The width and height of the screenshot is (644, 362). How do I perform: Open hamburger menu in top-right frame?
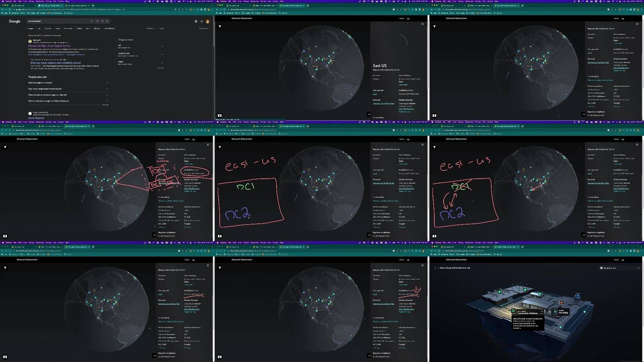pos(623,19)
